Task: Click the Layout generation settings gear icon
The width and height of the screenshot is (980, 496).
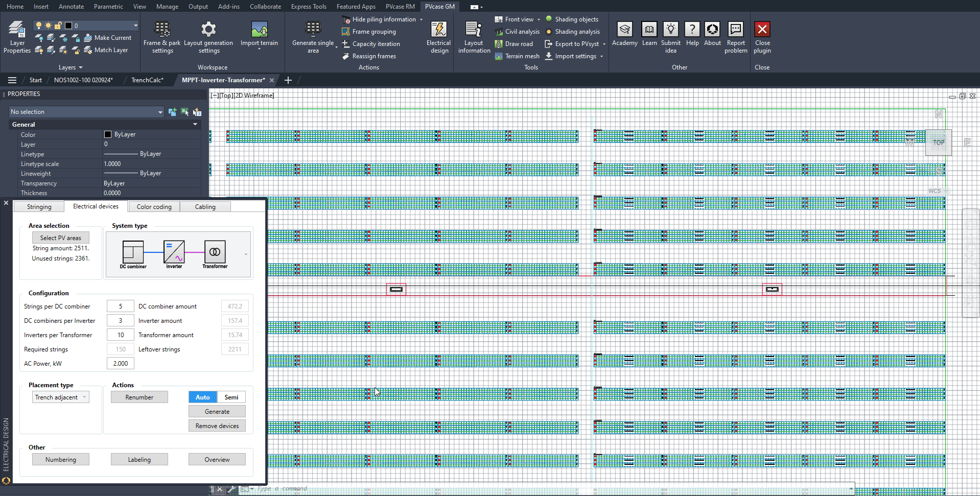Action: point(208,29)
